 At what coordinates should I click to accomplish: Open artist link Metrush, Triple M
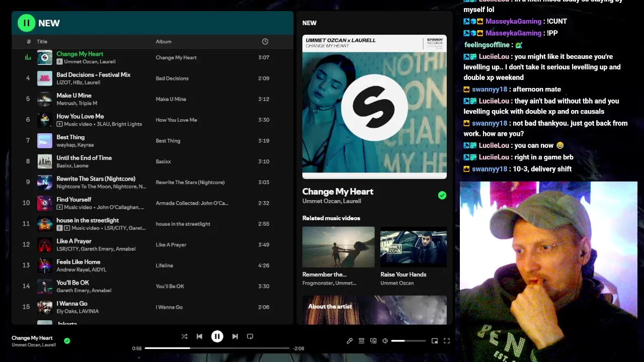click(77, 104)
